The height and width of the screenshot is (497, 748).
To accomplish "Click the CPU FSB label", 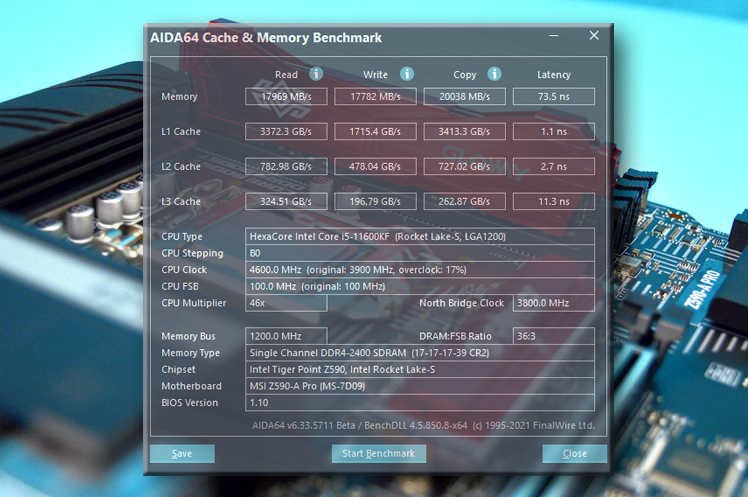I will (x=180, y=286).
